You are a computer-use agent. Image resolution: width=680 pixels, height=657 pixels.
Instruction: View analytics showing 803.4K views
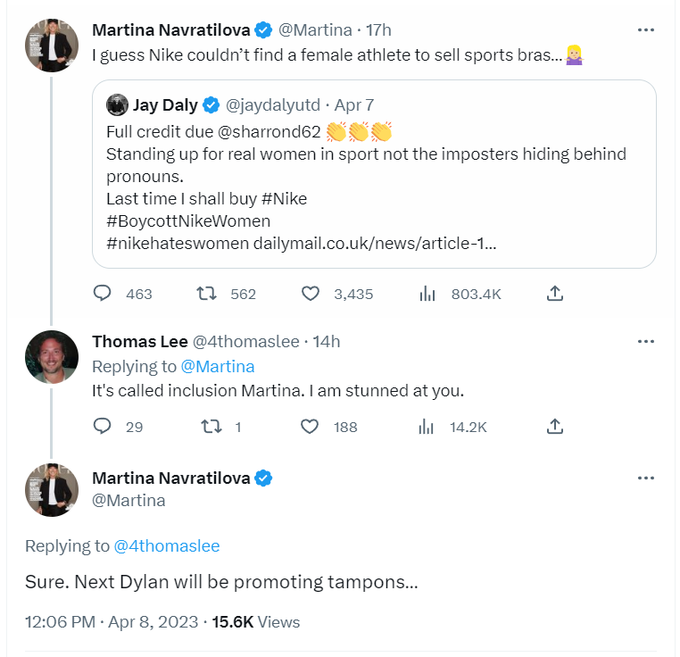pyautogui.click(x=428, y=293)
